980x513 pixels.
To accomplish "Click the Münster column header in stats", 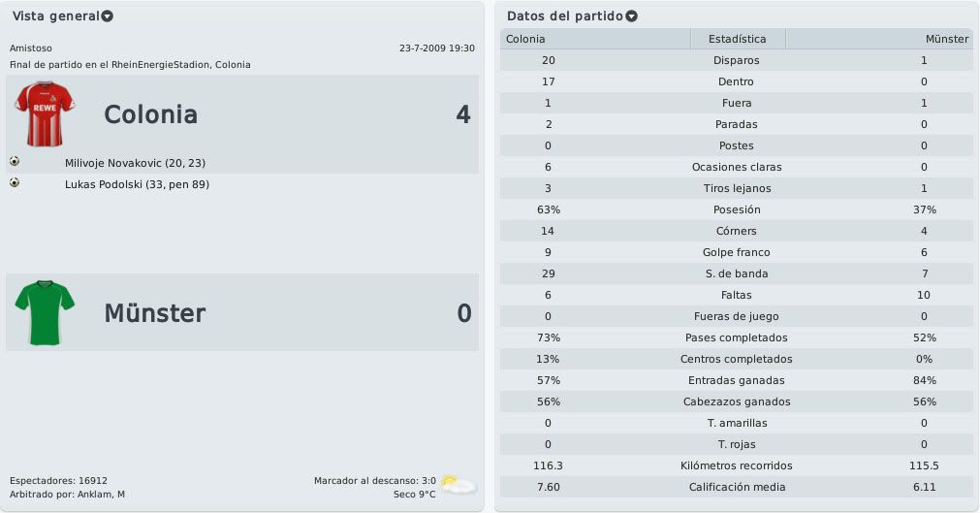I will coord(879,39).
